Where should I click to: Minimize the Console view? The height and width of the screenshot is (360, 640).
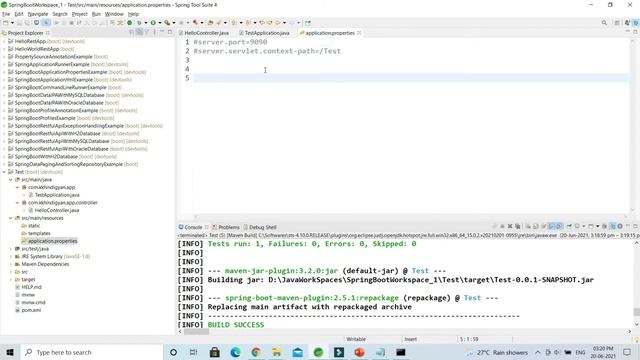click(x=628, y=226)
